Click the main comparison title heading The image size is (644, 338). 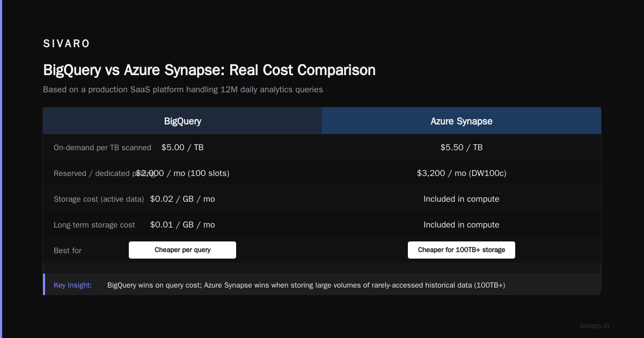209,70
